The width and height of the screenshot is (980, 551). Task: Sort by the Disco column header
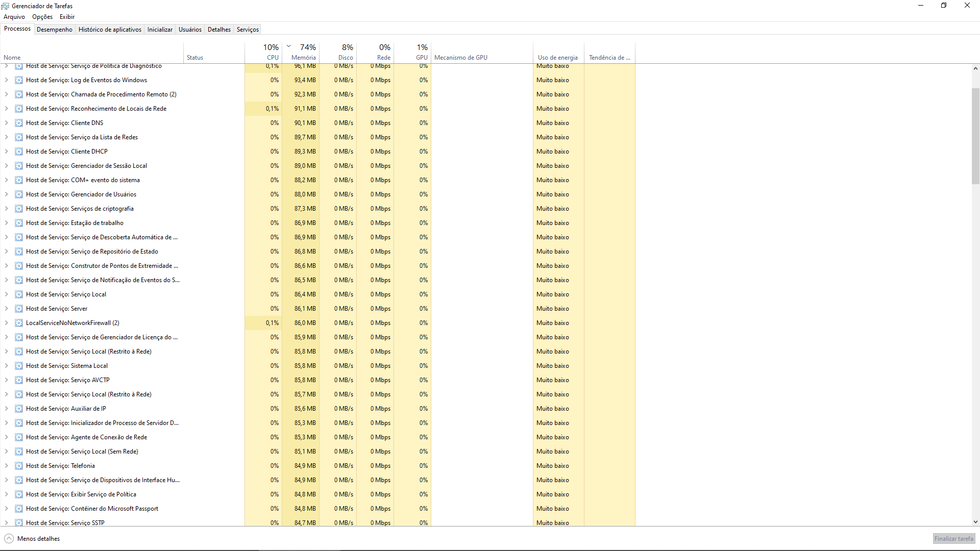(x=338, y=53)
